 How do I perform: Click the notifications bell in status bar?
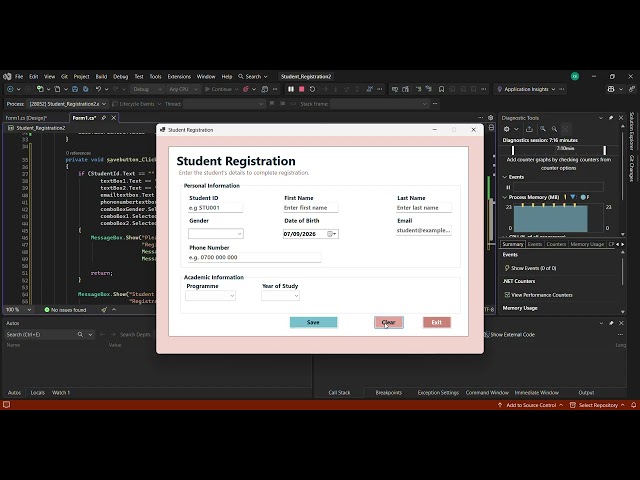pyautogui.click(x=633, y=405)
